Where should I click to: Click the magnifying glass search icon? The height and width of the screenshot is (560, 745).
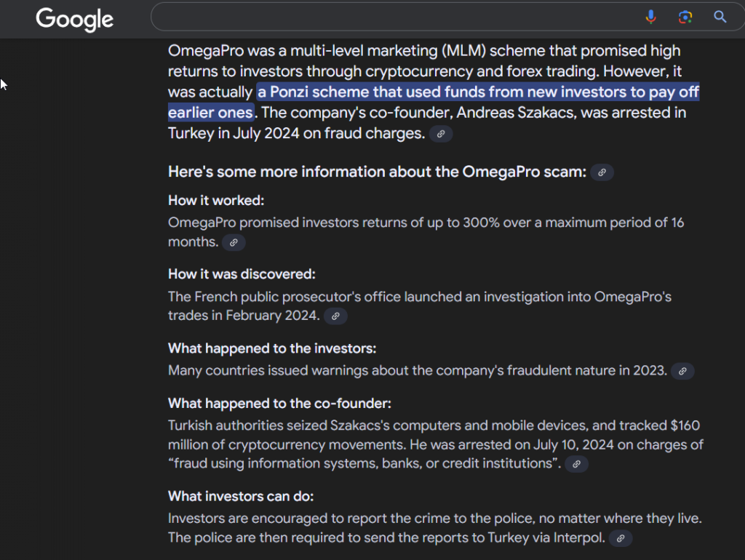point(720,17)
